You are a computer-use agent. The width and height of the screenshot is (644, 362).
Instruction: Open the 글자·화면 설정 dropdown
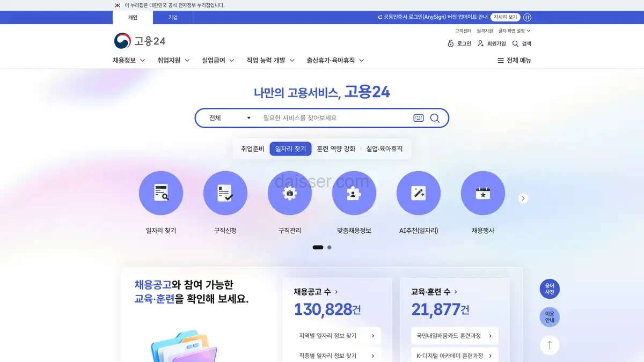[514, 31]
